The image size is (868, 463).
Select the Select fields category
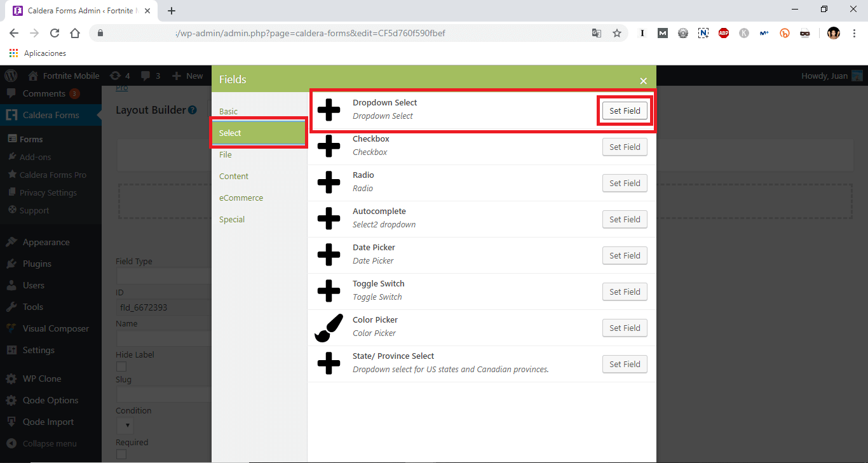[259, 133]
